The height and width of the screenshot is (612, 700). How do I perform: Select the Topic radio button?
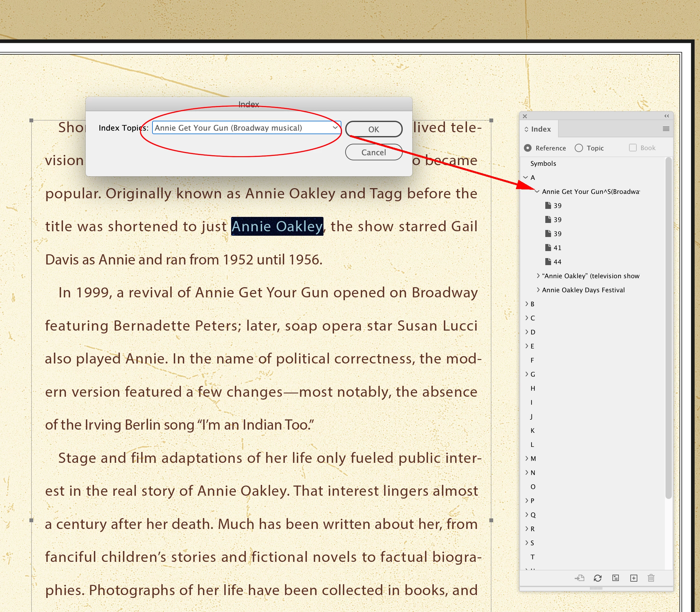(579, 148)
